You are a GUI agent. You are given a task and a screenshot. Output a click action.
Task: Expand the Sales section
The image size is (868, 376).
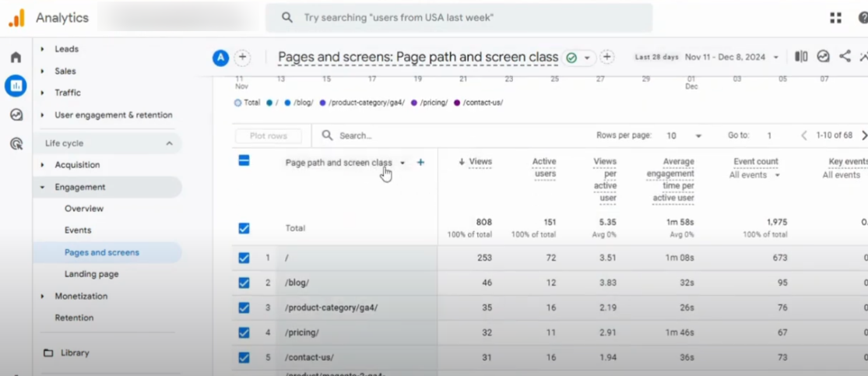(x=42, y=72)
